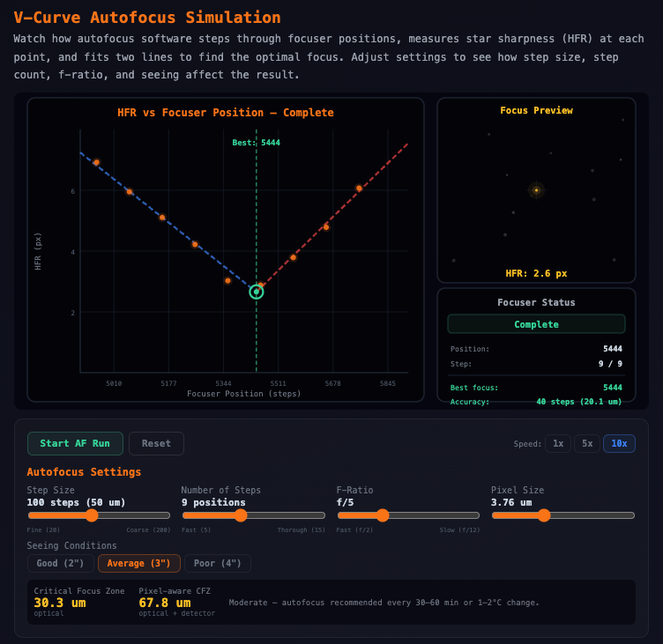This screenshot has height=644, width=663.
Task: Click the rightmost orange data point
Action: (x=359, y=188)
